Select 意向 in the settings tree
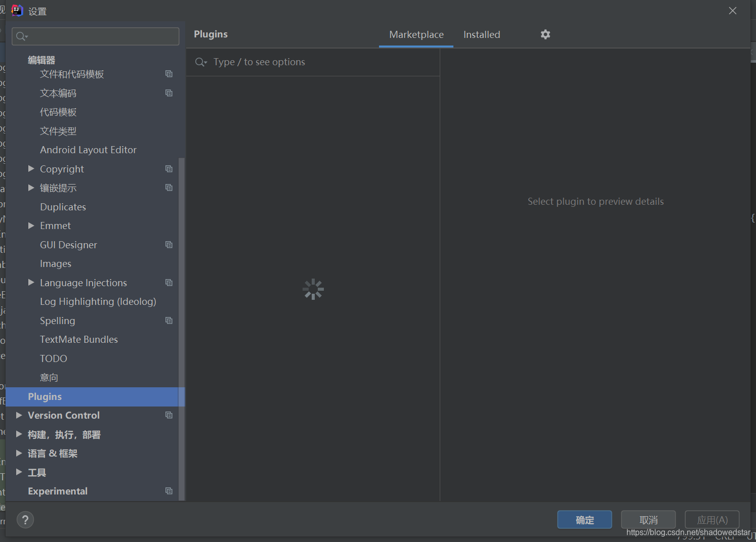 coord(49,377)
